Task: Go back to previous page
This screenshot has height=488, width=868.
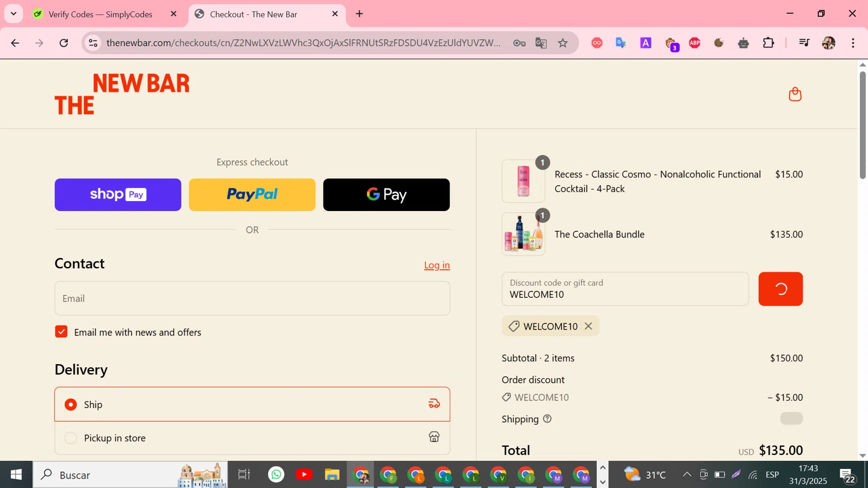Action: click(15, 43)
